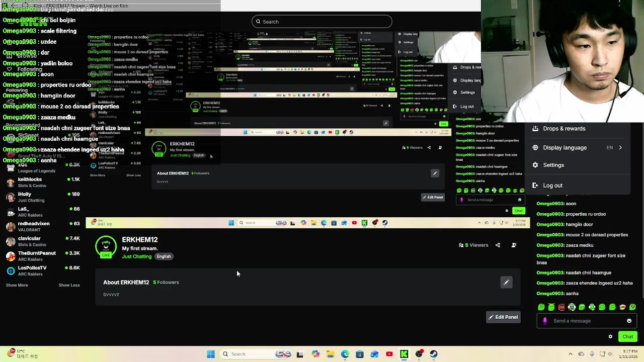Image resolution: width=644 pixels, height=362 pixels.
Task: Open redheadvixen channel in sidebar
Action: pos(43,227)
